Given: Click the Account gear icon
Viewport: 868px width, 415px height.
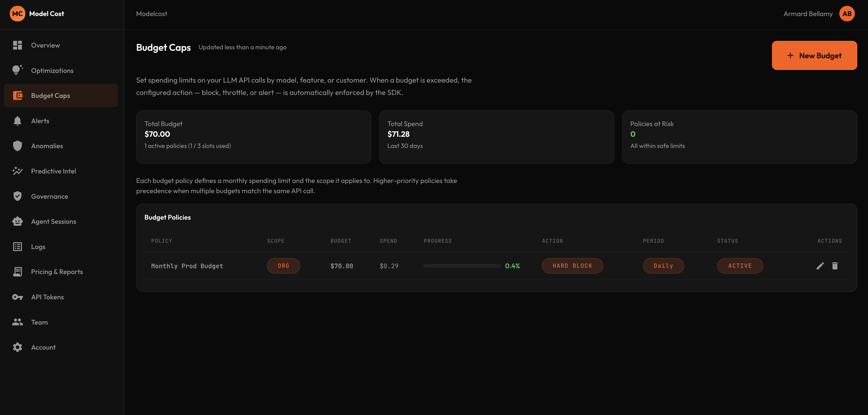Looking at the screenshot, I should pos(18,347).
